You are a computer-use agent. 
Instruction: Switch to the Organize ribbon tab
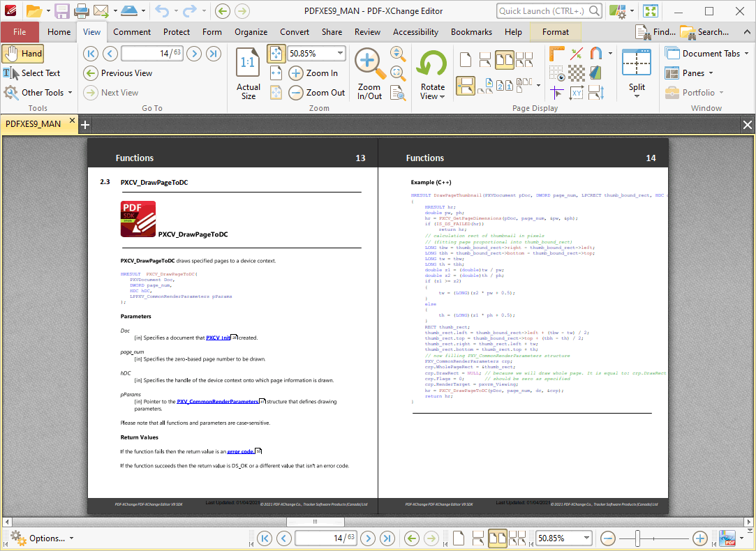251,32
